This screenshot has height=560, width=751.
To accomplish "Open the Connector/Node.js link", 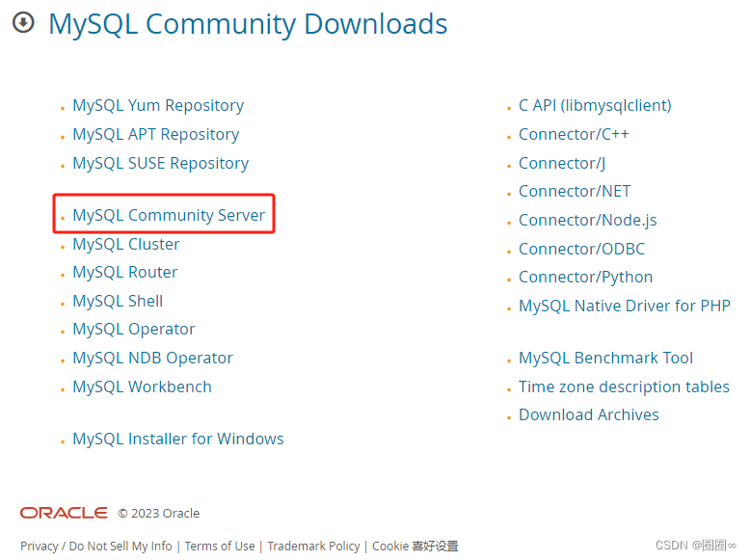I will [x=588, y=221].
